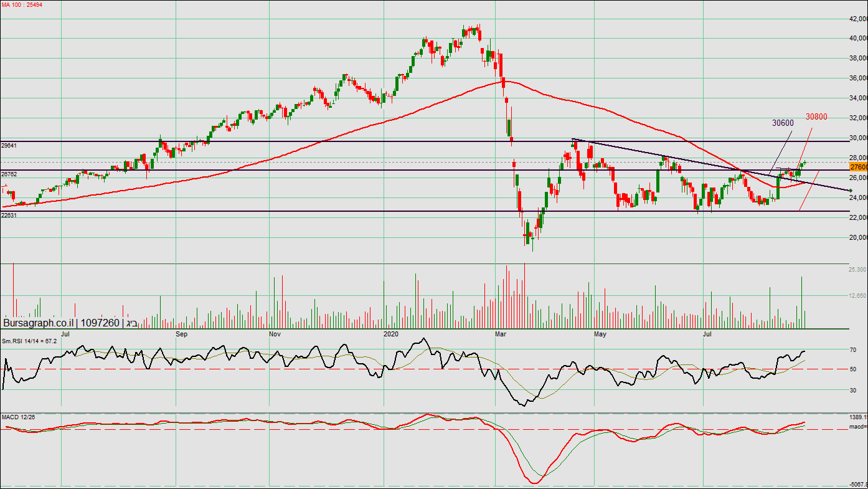The image size is (868, 489).
Task: Click the Sm.RSI 14/14 indicator label
Action: click(29, 341)
